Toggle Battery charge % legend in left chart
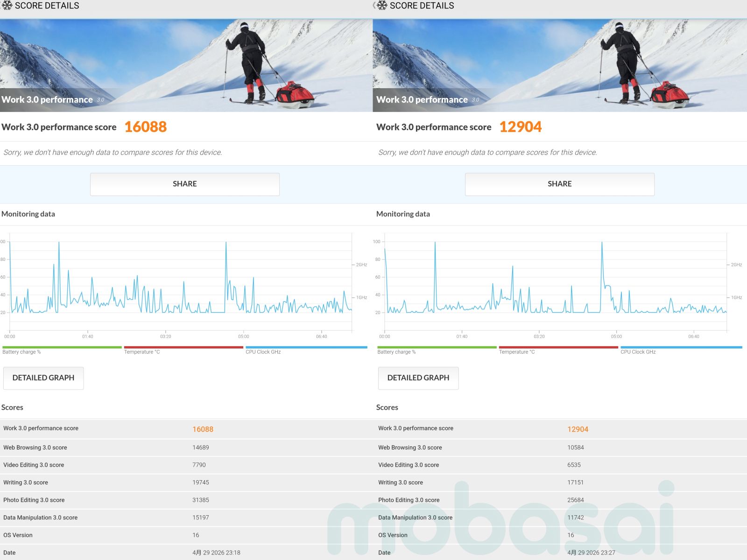This screenshot has height=560, width=747. pos(62,350)
